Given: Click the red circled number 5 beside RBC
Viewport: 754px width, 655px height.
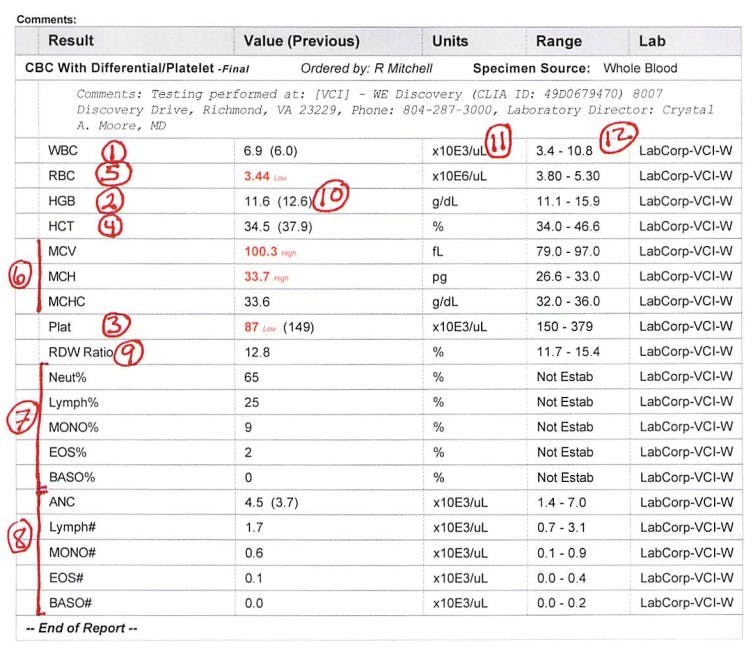Looking at the screenshot, I should coord(113,174).
